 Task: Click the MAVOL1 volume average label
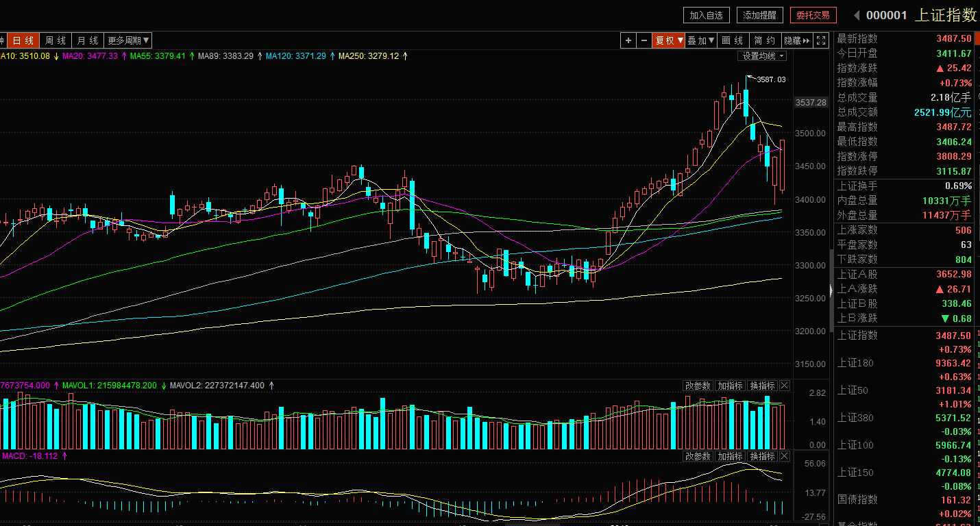point(109,386)
